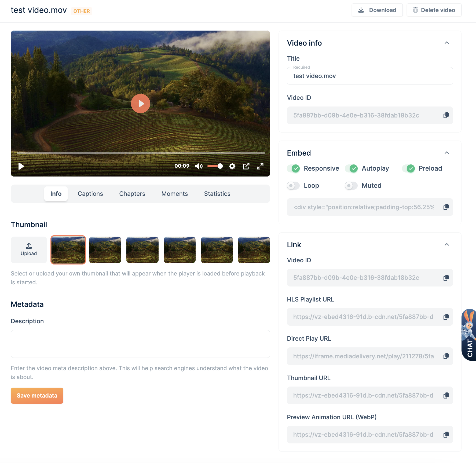Open the chat widget with rabbit mascot
Image resolution: width=476 pixels, height=463 pixels.
pyautogui.click(x=469, y=335)
